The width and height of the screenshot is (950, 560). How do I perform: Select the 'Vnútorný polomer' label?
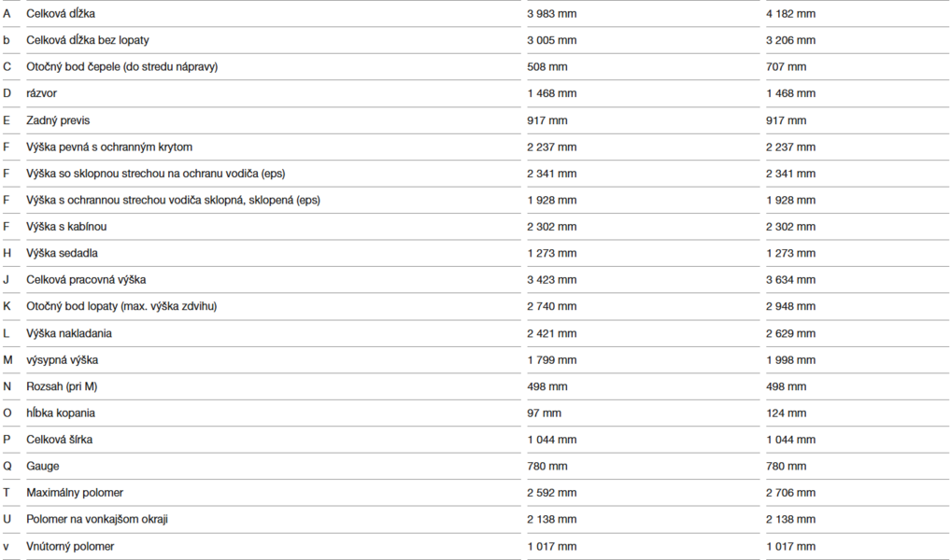pos(70,546)
